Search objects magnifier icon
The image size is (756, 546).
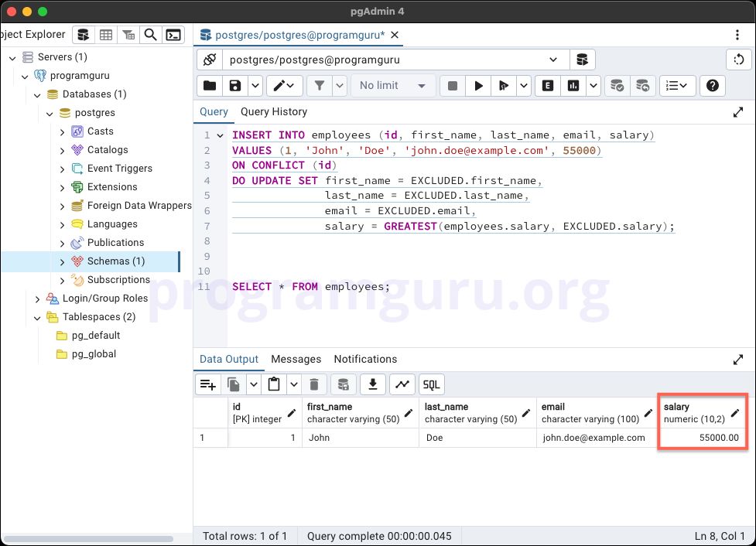click(x=150, y=35)
